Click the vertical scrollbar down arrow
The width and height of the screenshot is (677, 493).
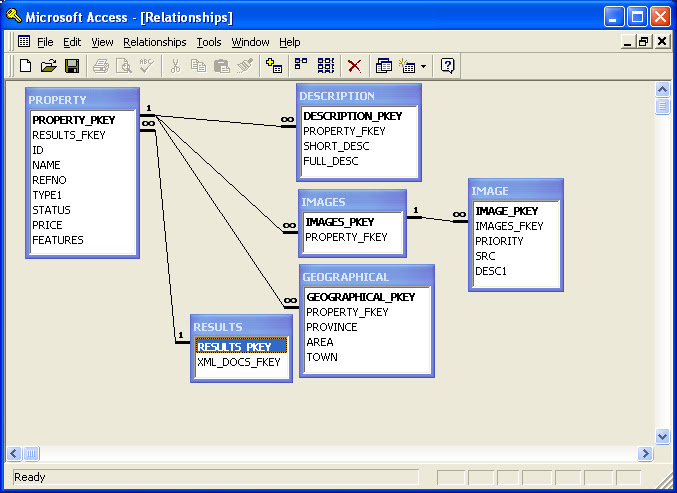[x=662, y=436]
